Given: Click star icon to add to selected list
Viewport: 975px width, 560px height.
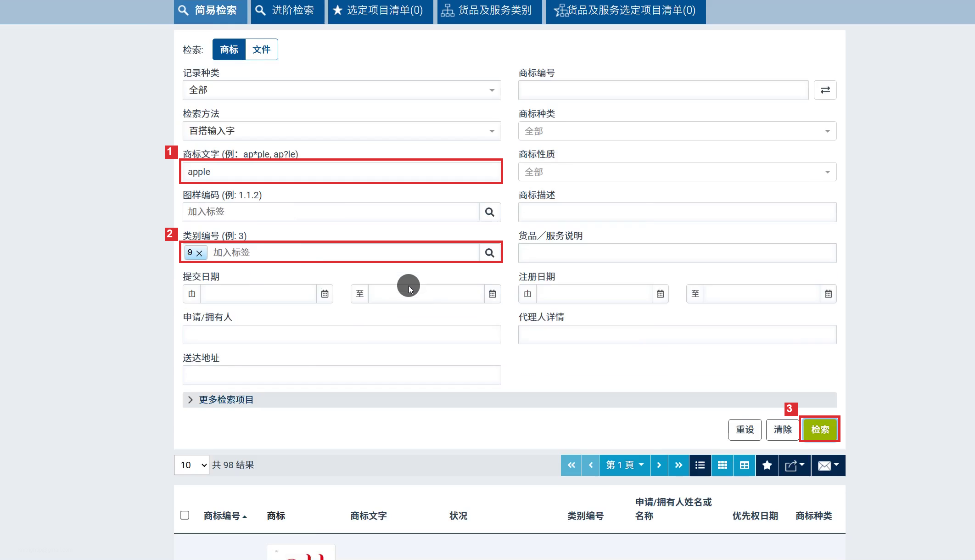Looking at the screenshot, I should pyautogui.click(x=767, y=465).
